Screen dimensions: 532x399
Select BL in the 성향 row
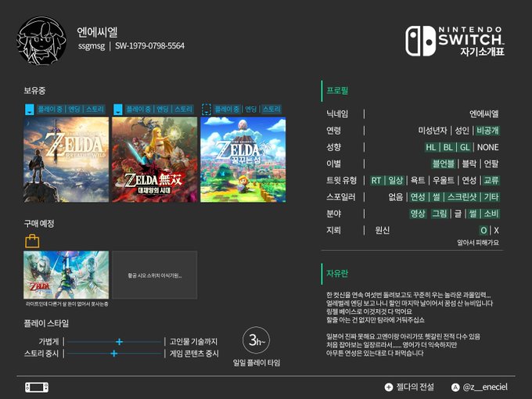448,147
